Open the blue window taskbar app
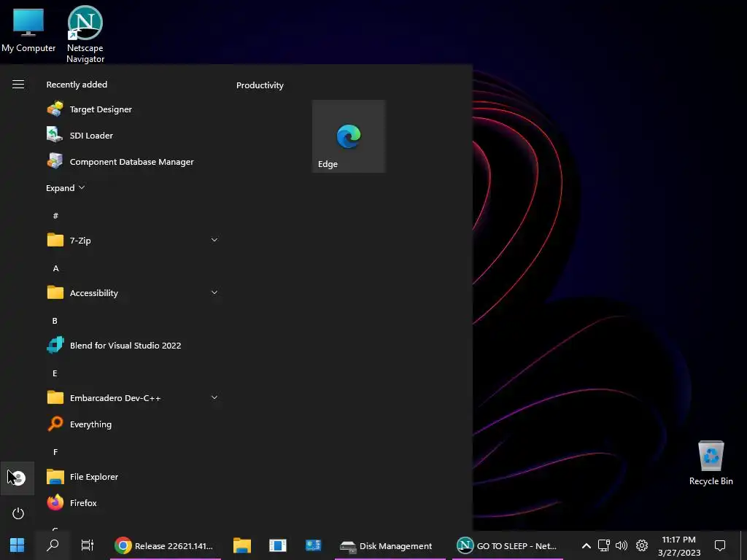 tap(278, 545)
